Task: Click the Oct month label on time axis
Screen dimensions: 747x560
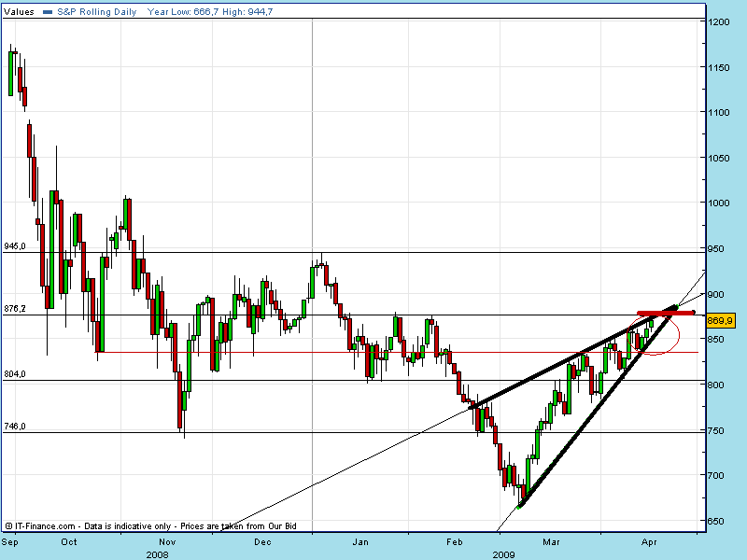Action: (69, 542)
